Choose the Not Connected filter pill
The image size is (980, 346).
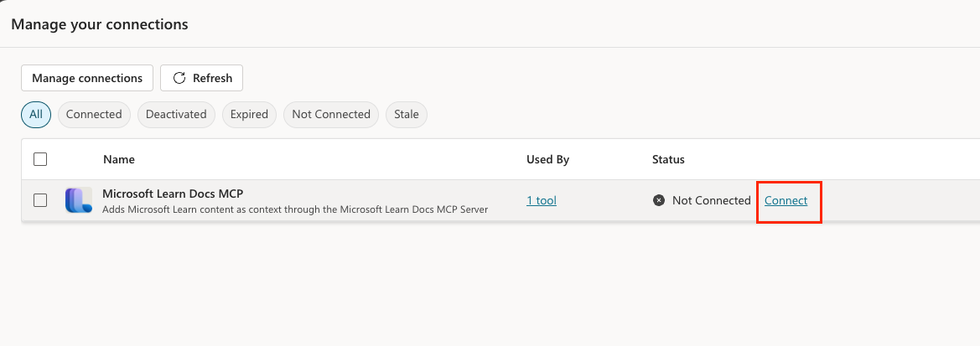click(x=331, y=115)
